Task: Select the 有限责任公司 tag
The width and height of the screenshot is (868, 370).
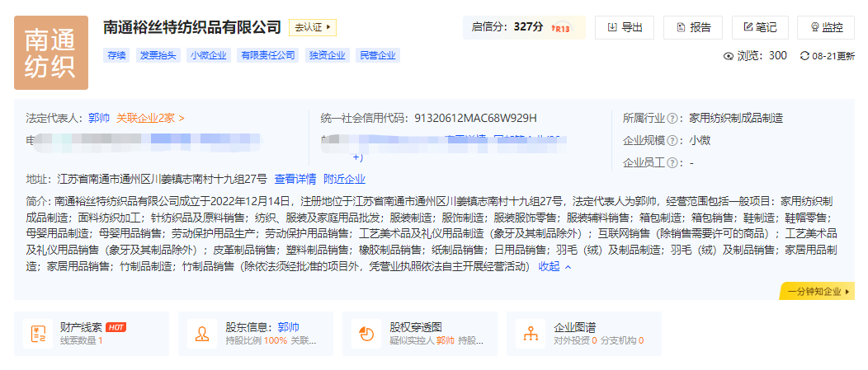Action: 268,55
